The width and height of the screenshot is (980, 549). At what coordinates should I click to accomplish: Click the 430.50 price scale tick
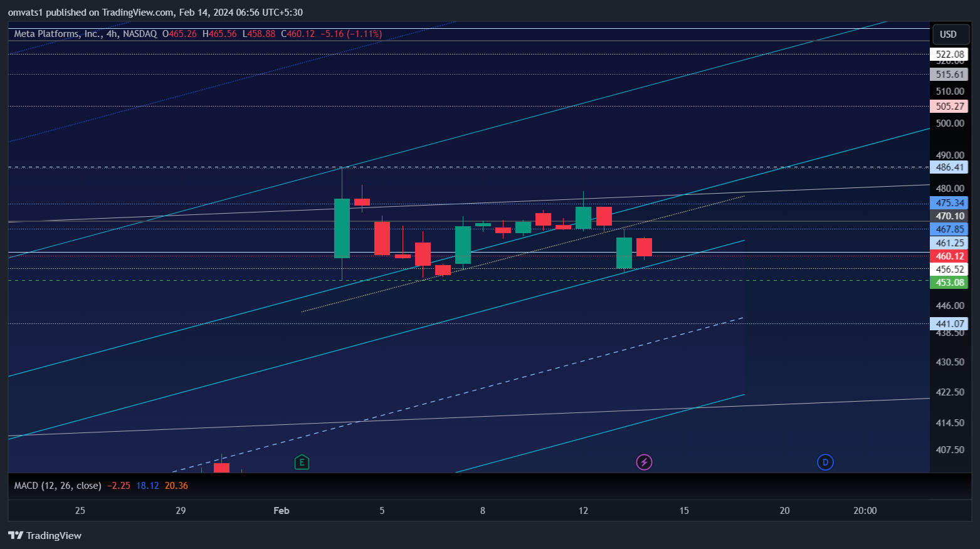click(950, 362)
